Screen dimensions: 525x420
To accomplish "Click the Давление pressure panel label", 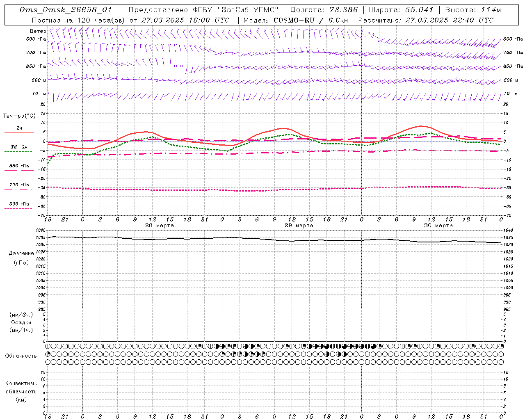I will click(21, 253).
